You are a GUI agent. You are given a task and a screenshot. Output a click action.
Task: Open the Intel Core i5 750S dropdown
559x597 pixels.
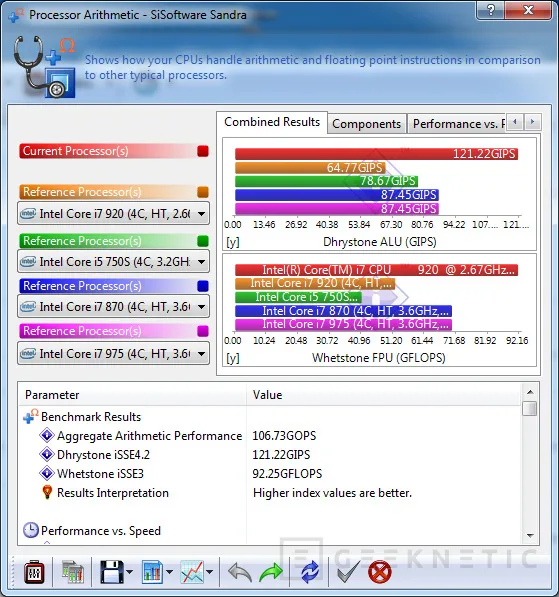pyautogui.click(x=113, y=262)
